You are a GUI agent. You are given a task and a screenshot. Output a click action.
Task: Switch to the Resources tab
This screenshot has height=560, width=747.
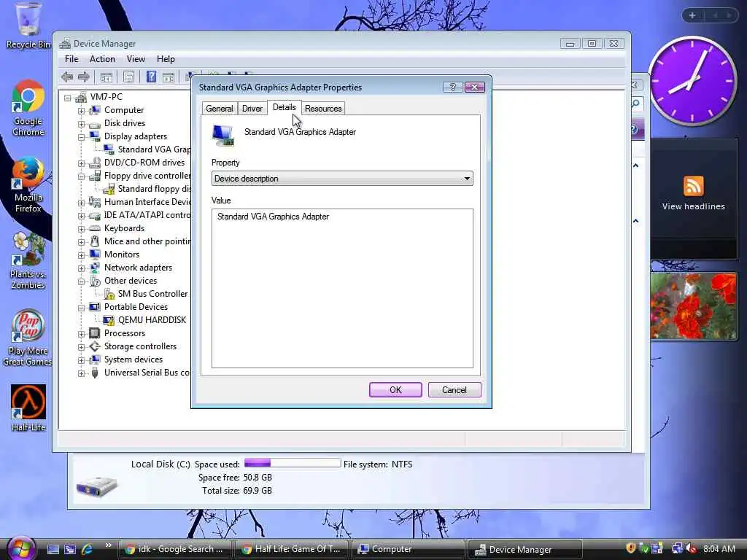coord(323,109)
